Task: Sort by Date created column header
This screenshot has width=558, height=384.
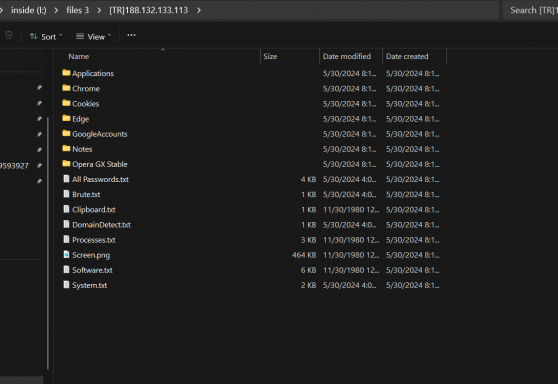Action: click(x=407, y=57)
